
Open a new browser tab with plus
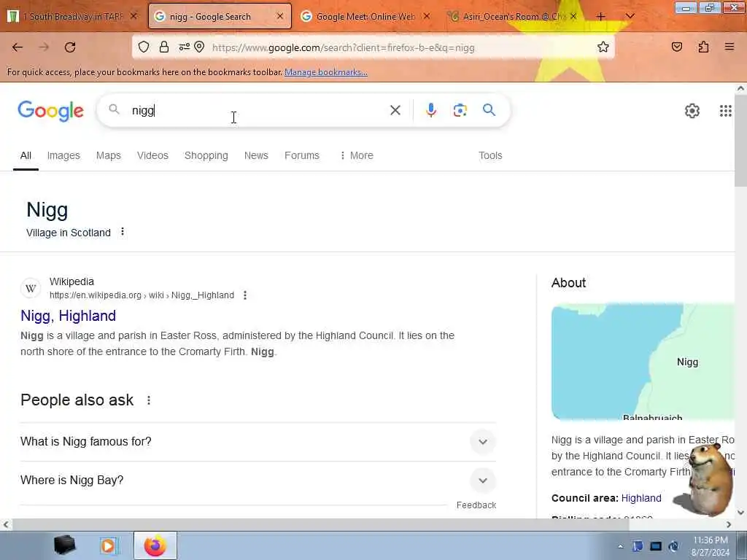click(601, 17)
